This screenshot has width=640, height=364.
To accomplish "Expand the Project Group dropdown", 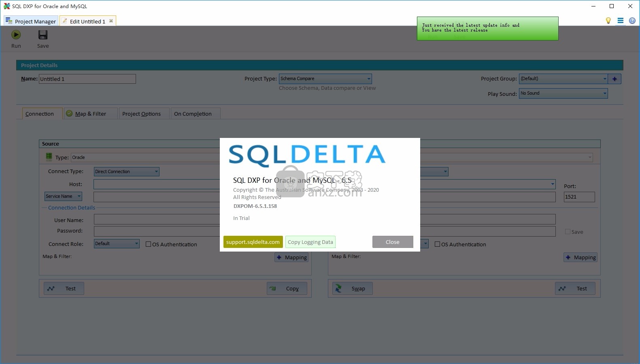I will 605,79.
